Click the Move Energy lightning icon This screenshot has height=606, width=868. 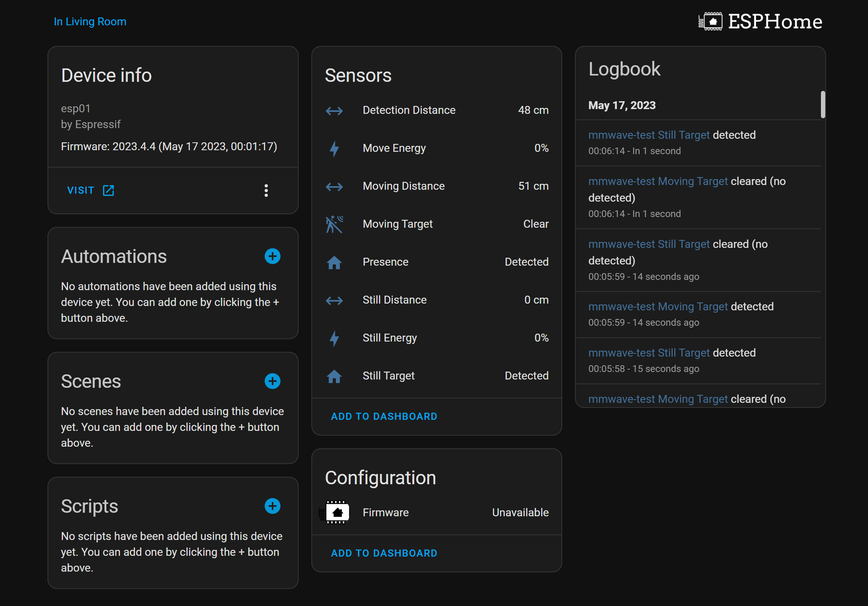(x=334, y=148)
